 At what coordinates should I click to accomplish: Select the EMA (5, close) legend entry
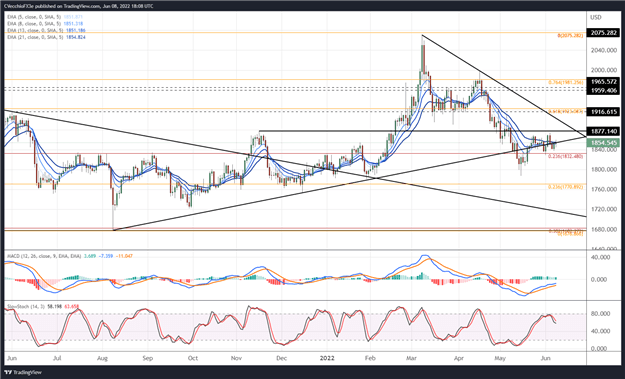(x=46, y=17)
